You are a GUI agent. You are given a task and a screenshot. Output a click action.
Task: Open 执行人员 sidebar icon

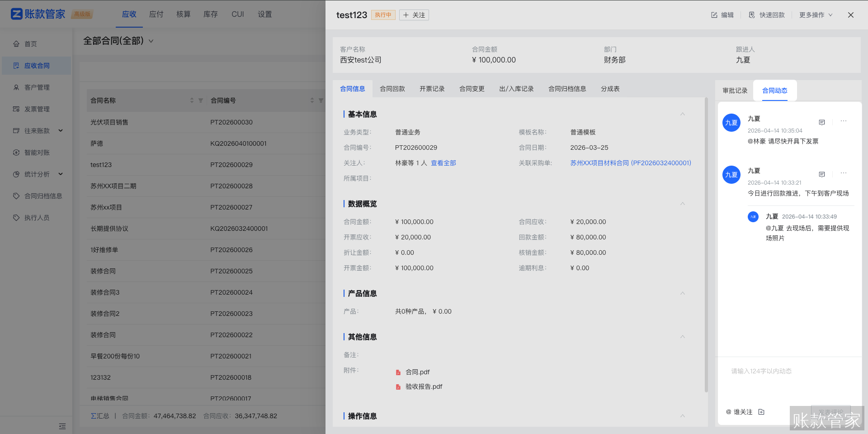16,218
